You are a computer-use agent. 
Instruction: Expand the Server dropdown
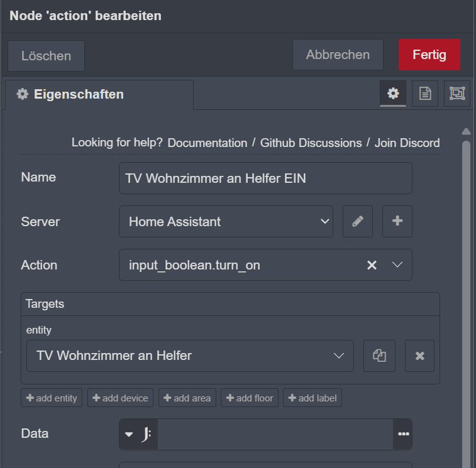[x=324, y=221]
